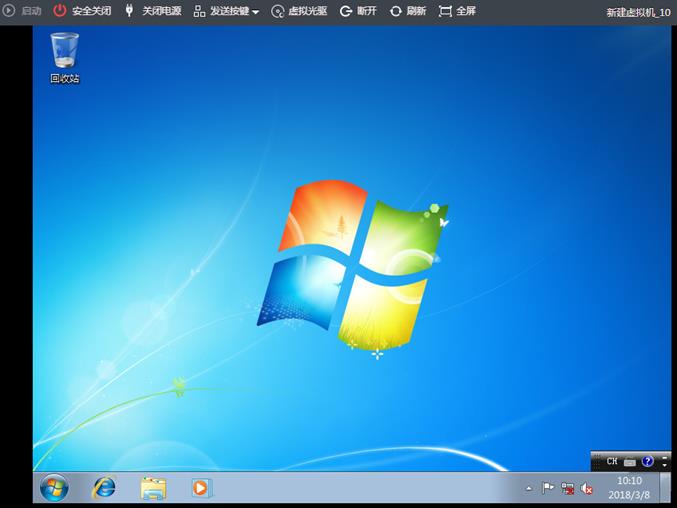Viewport: 677px width, 508px height.
Task: Click the CH input language indicator
Action: pyautogui.click(x=612, y=461)
